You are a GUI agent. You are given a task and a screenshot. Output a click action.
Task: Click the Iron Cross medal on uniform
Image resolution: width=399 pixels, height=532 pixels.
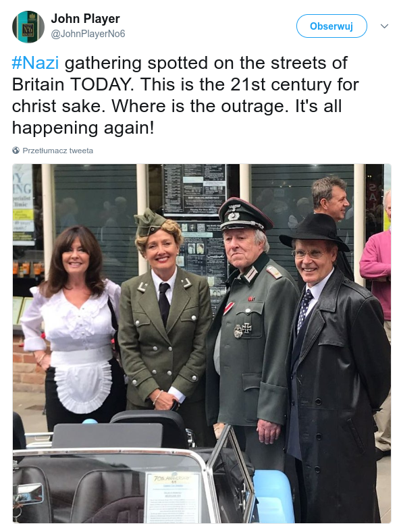click(247, 327)
